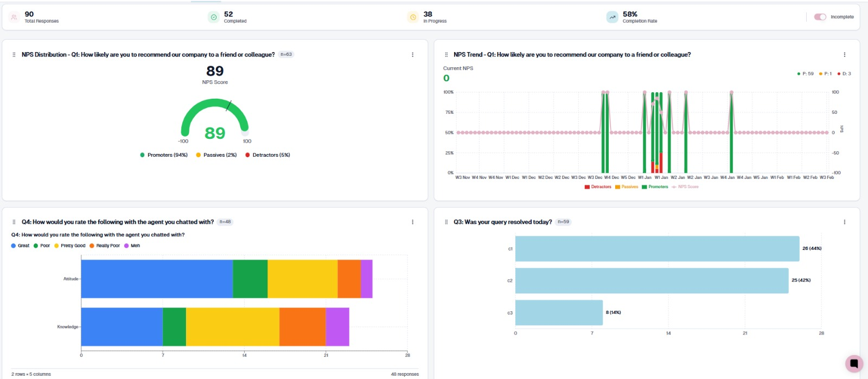Toggle Pretty Good legend entry
The width and height of the screenshot is (868, 379).
(70, 246)
